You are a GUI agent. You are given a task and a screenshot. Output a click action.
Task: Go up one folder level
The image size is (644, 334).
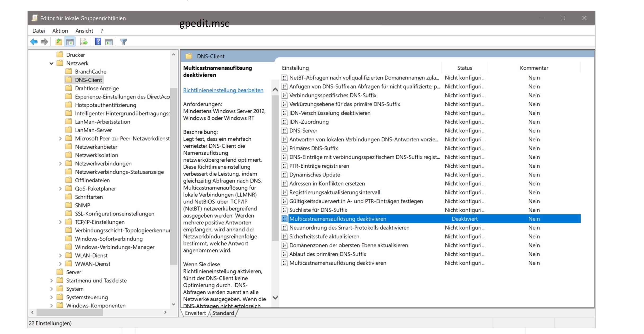[59, 42]
